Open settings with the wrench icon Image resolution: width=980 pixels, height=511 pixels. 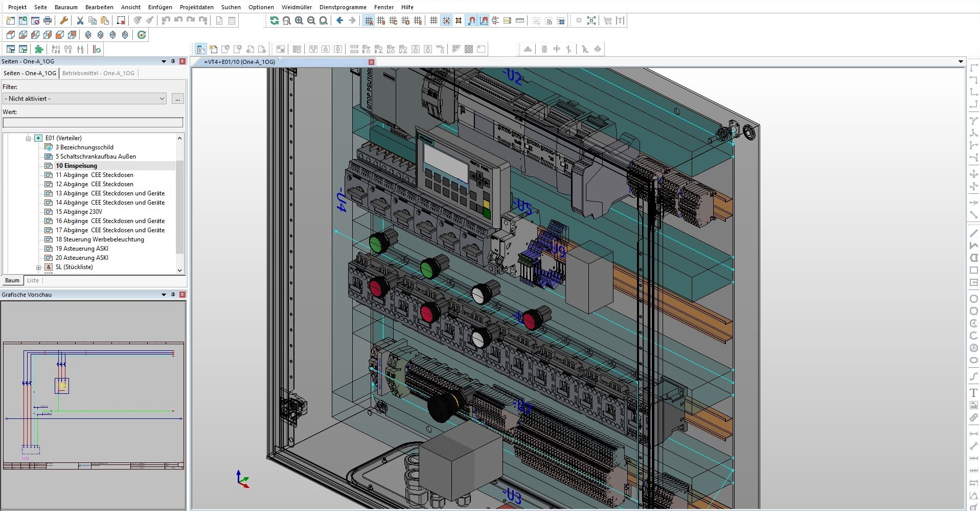pos(64,20)
